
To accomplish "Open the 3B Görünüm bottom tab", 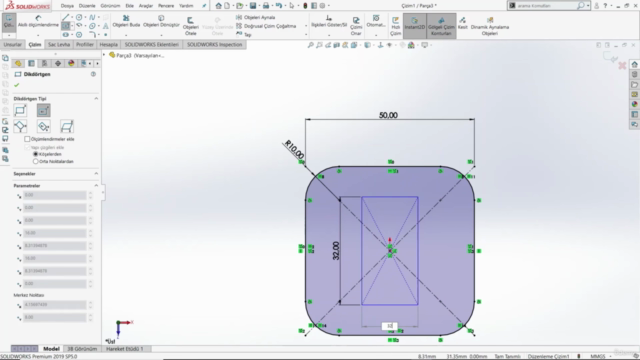I will click(x=82, y=349).
